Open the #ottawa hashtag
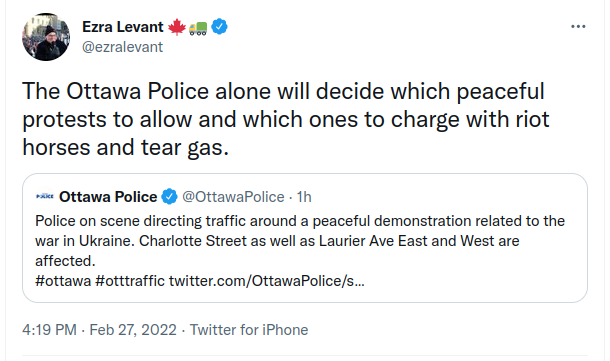This screenshot has height=361, width=610. click(x=63, y=281)
